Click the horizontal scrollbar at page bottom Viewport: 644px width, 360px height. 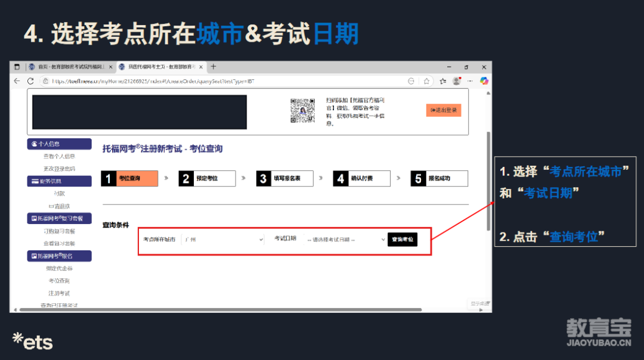tap(221, 310)
